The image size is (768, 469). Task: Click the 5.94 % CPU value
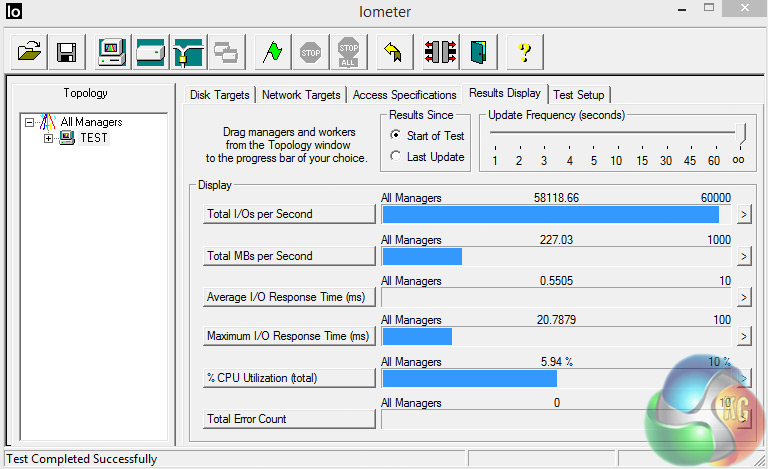[x=556, y=362]
